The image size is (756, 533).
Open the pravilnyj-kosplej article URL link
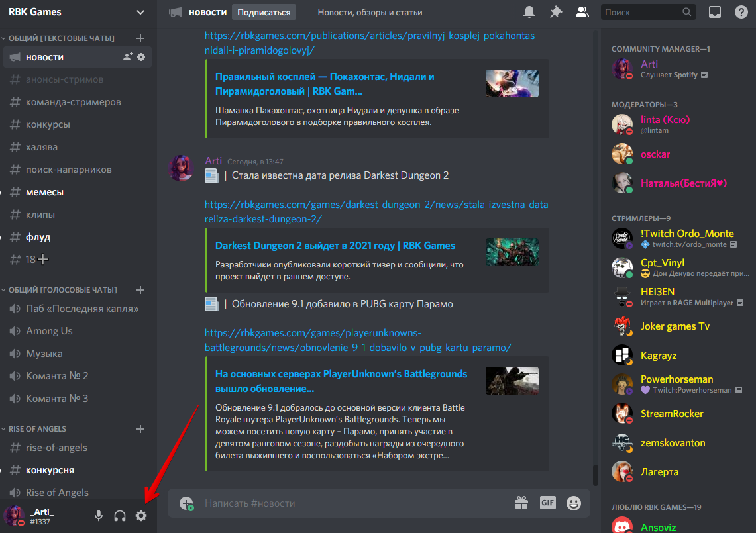(371, 43)
